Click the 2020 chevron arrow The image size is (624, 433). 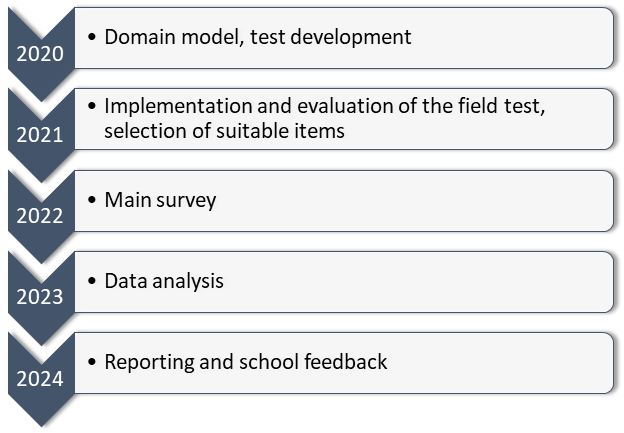pyautogui.click(x=40, y=51)
